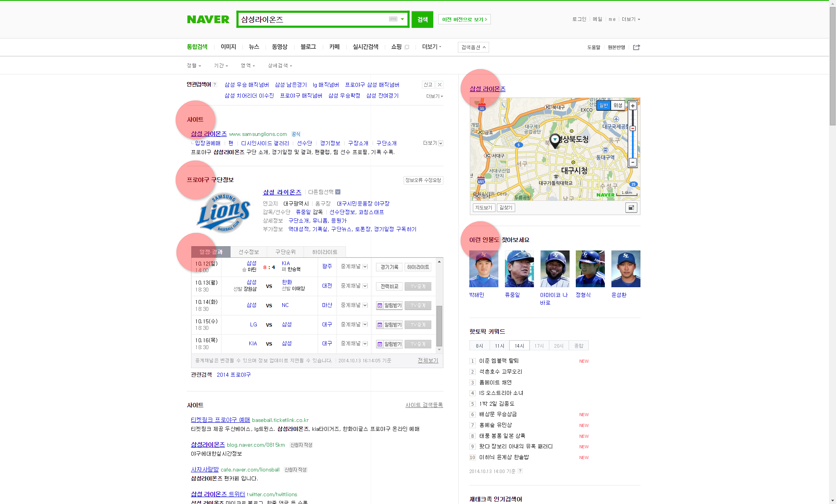The height and width of the screenshot is (504, 836).
Task: Click 알림받기 for the LG game
Action: 389,325
